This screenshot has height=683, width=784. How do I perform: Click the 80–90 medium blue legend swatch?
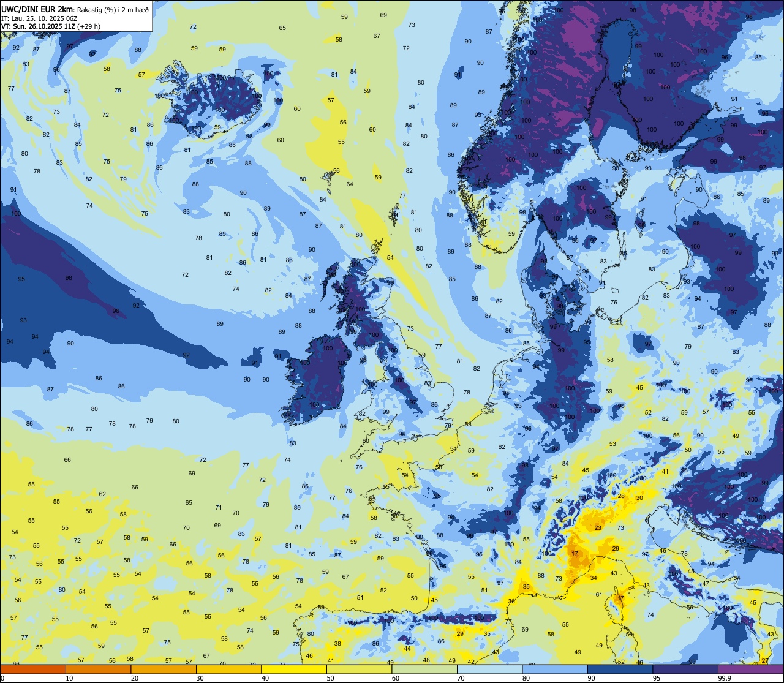pyautogui.click(x=555, y=669)
